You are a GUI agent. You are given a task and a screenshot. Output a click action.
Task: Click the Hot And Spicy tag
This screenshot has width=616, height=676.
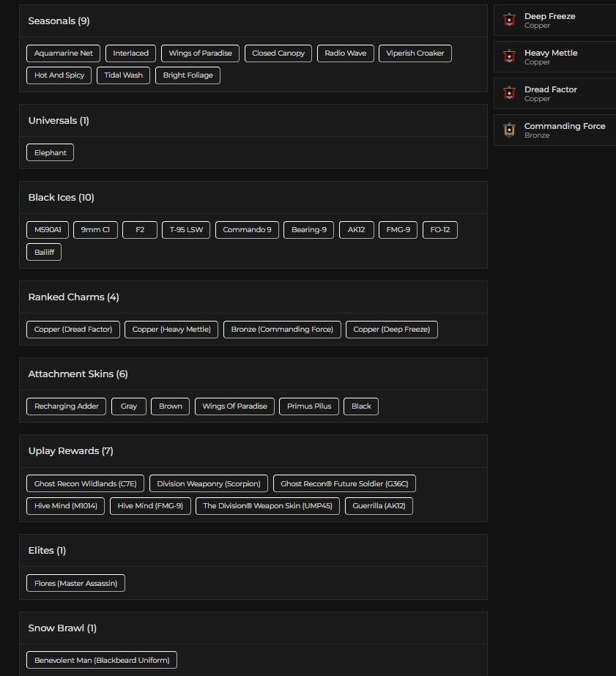59,75
